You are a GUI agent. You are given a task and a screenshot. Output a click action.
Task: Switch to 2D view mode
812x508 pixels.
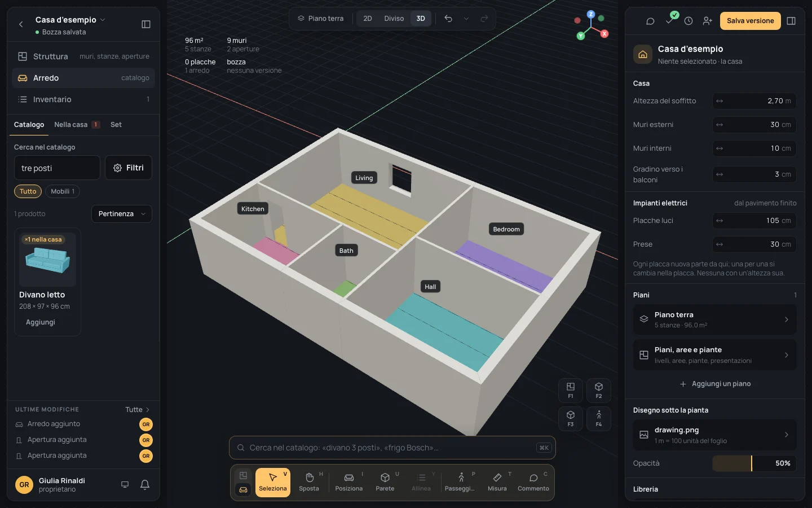pyautogui.click(x=368, y=19)
